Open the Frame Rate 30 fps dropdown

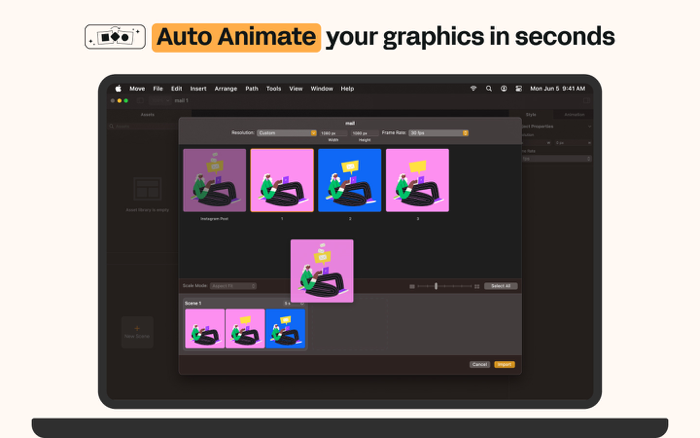(x=438, y=133)
